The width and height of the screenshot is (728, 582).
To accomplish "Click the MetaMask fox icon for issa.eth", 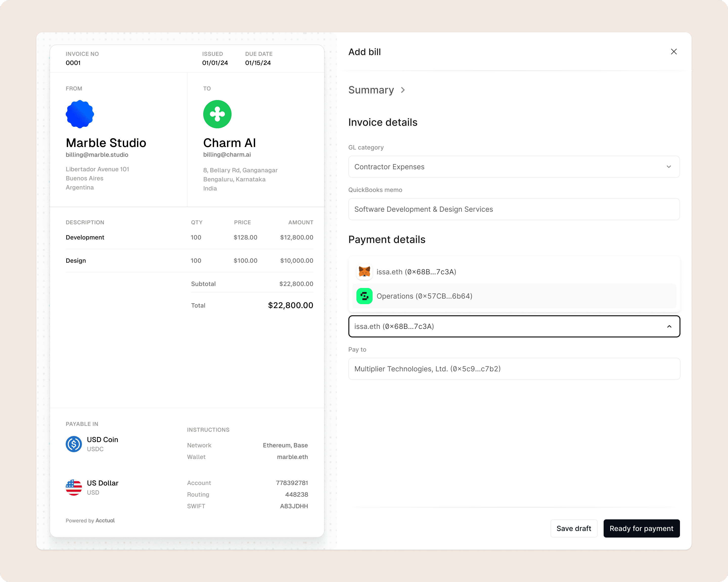I will point(364,272).
